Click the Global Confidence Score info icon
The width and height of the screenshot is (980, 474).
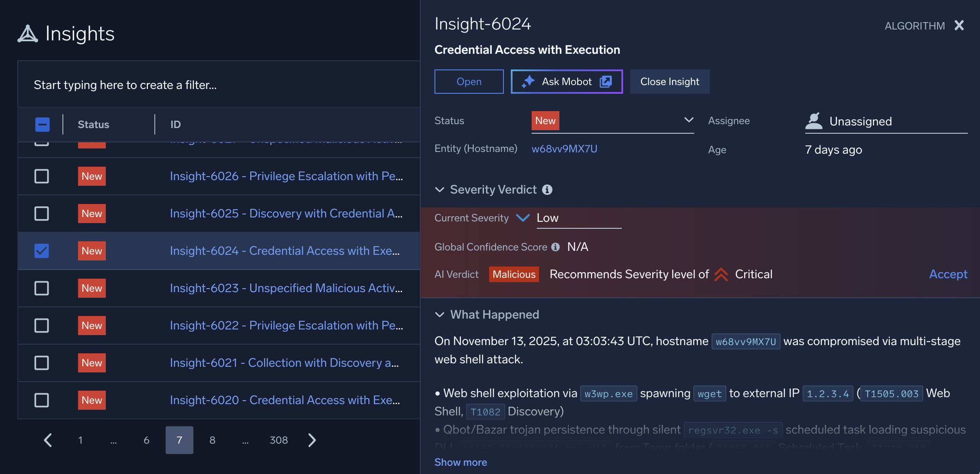click(x=555, y=247)
